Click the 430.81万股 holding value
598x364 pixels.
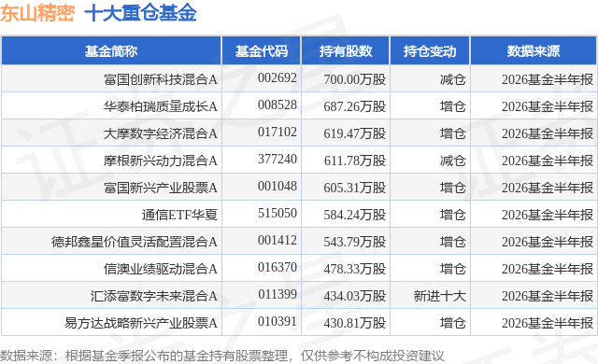click(355, 323)
